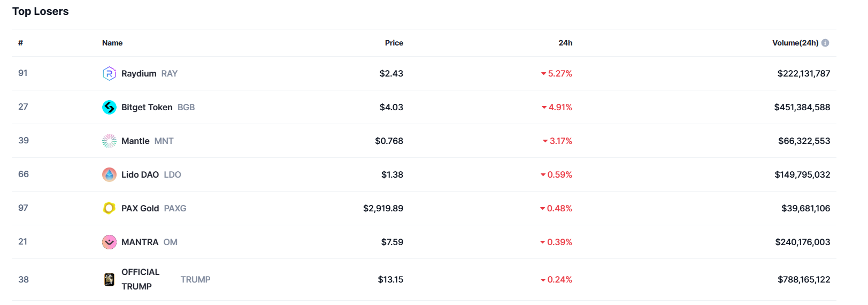Click the Lido DAO logo icon
The width and height of the screenshot is (868, 305).
click(x=109, y=174)
